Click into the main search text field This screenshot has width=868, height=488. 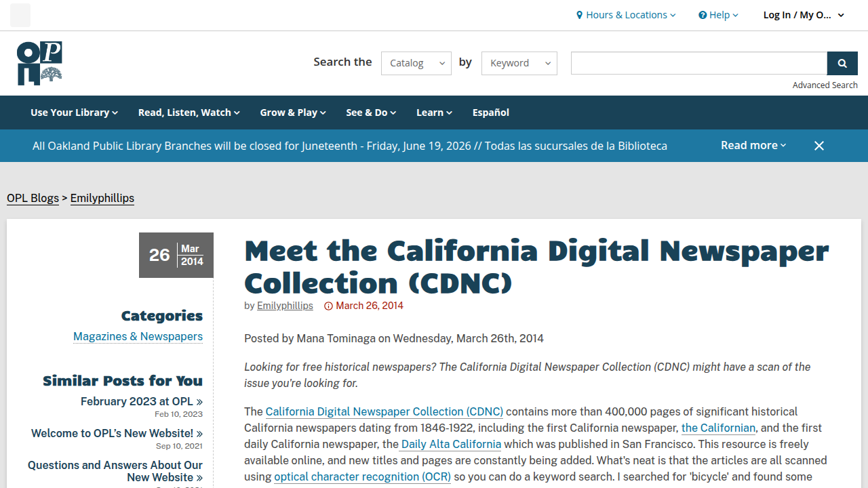(x=699, y=63)
